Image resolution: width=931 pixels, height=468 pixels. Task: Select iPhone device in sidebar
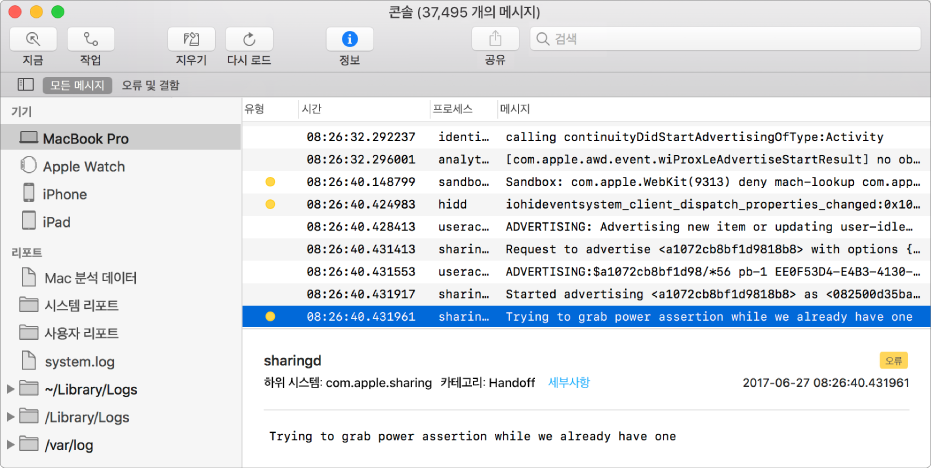[121, 194]
